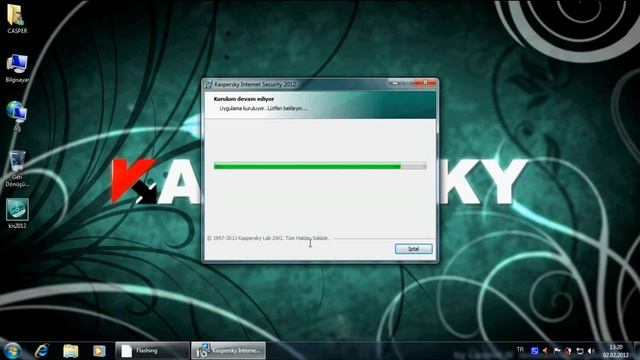
Task: Open the Windows Start menu orb
Action: tap(12, 351)
